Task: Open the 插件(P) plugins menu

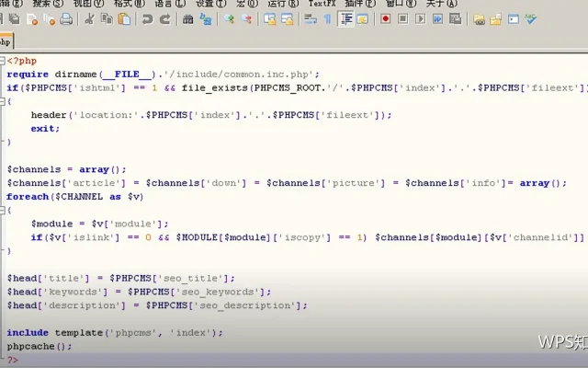Action: (360, 4)
